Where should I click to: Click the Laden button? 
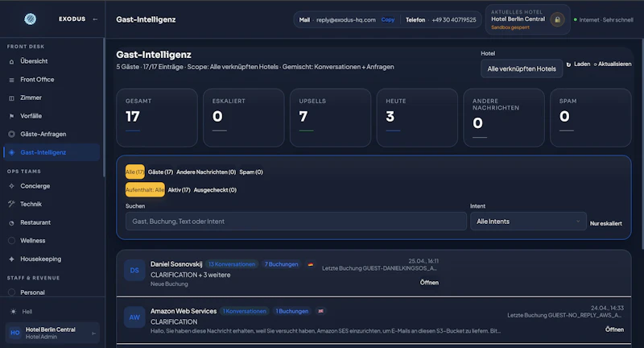point(578,64)
